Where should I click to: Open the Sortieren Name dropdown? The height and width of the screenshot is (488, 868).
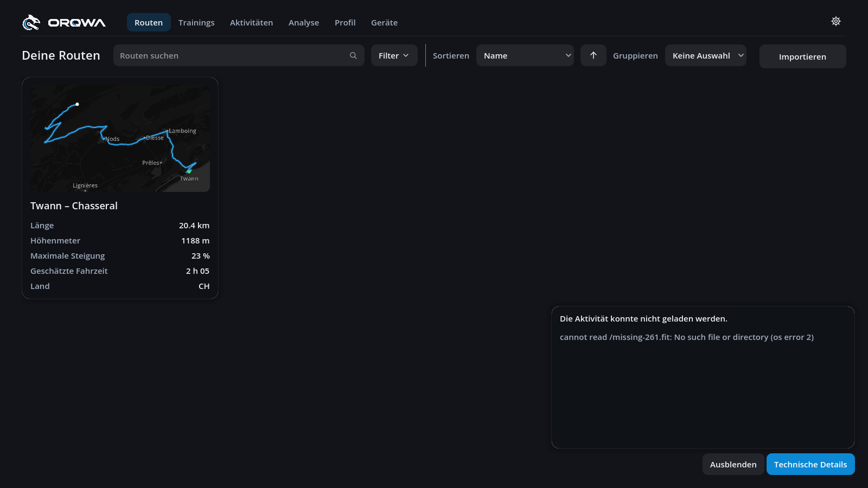coord(525,55)
